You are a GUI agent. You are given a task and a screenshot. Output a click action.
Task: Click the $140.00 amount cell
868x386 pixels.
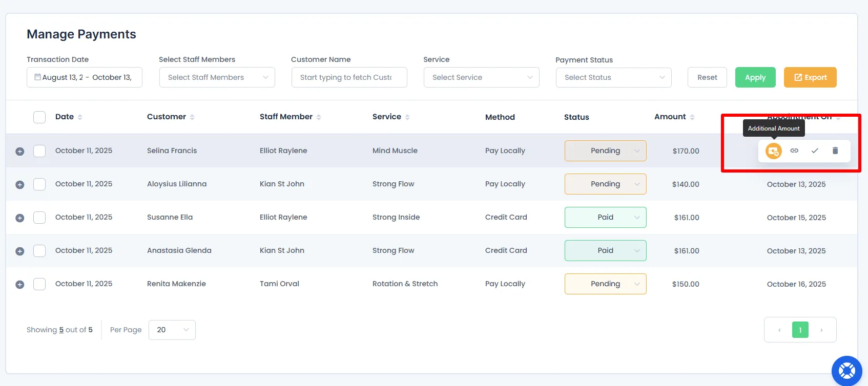[686, 184]
